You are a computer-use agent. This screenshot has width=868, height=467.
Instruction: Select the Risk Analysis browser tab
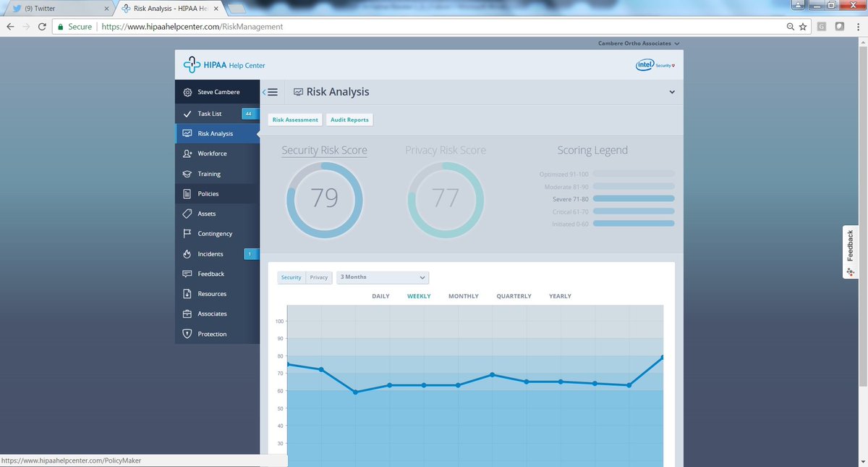pos(171,8)
